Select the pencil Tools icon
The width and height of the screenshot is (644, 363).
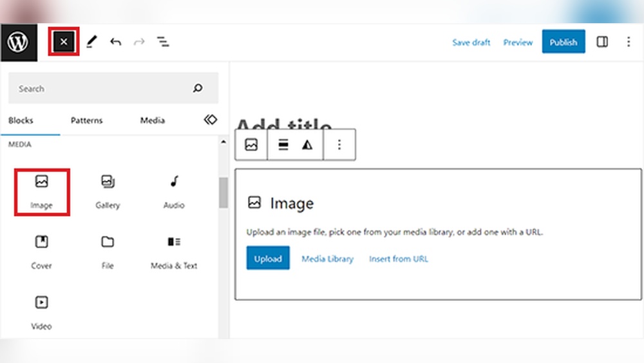click(x=91, y=41)
